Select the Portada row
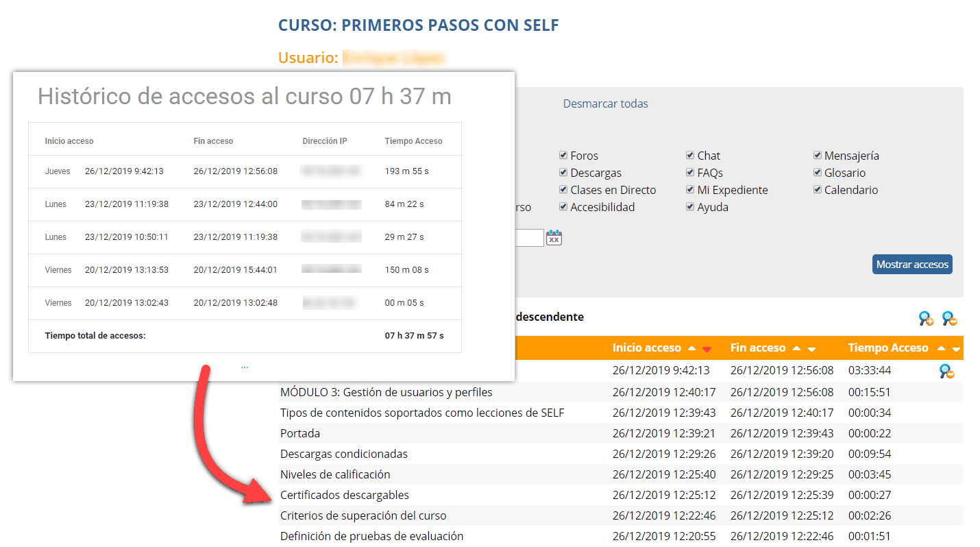This screenshot has height=547, width=980. click(x=620, y=434)
